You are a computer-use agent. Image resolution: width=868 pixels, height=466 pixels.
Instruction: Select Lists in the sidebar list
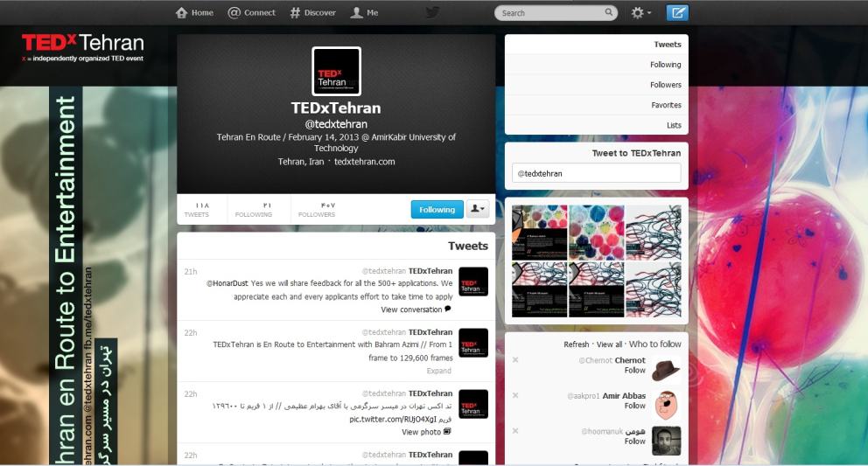(x=597, y=125)
